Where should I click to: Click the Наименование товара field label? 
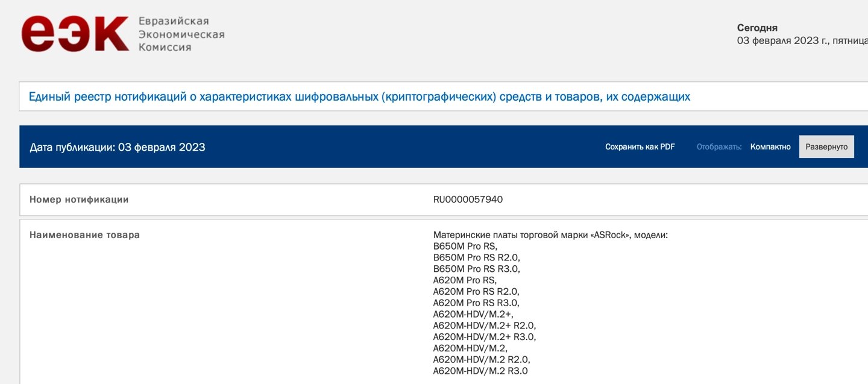(84, 235)
